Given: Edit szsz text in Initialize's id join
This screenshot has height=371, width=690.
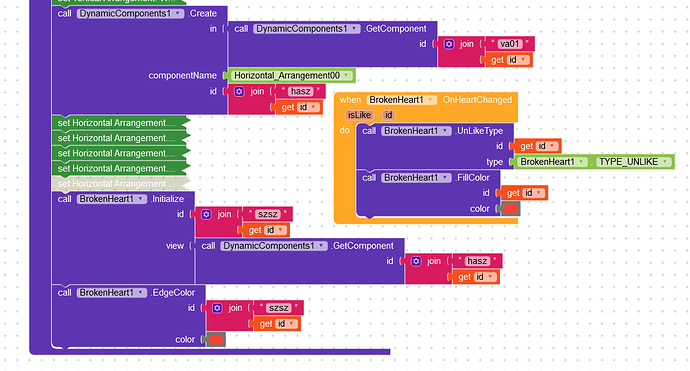Looking at the screenshot, I should pos(267,214).
